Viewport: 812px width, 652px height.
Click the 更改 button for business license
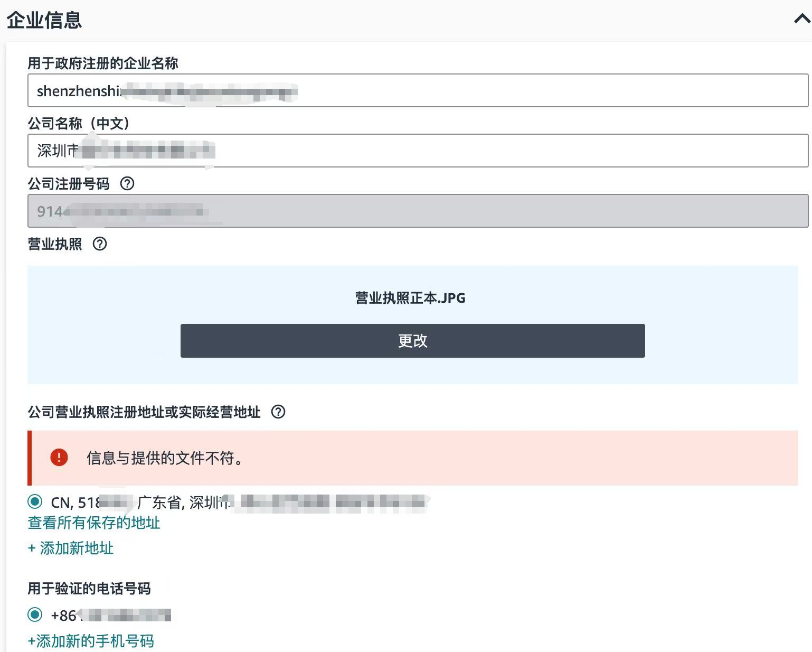412,341
